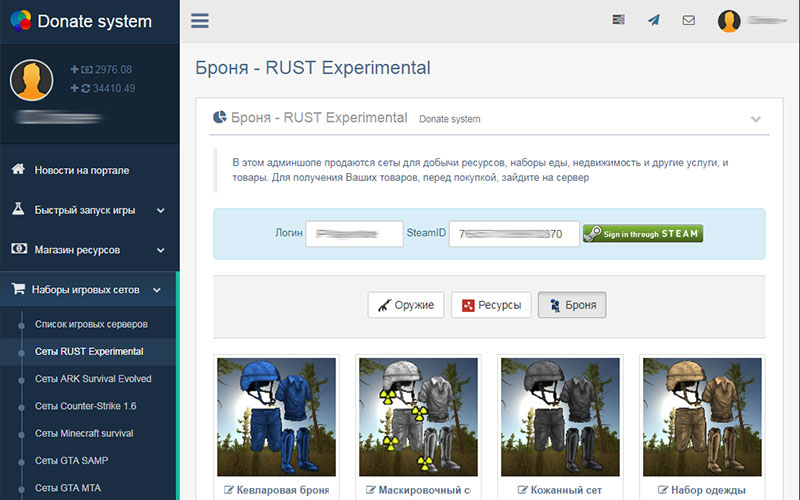Open Сеты Counter-Strike 1.6
This screenshot has height=500, width=800.
pos(86,406)
